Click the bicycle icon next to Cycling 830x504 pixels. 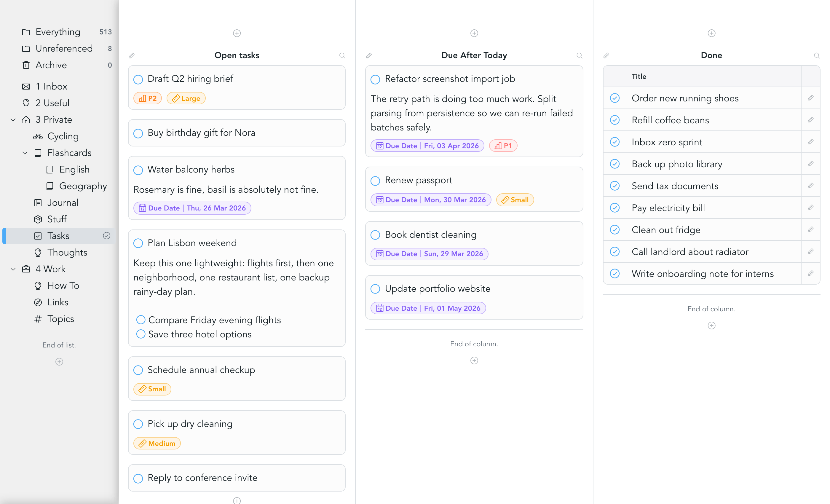pos(38,136)
